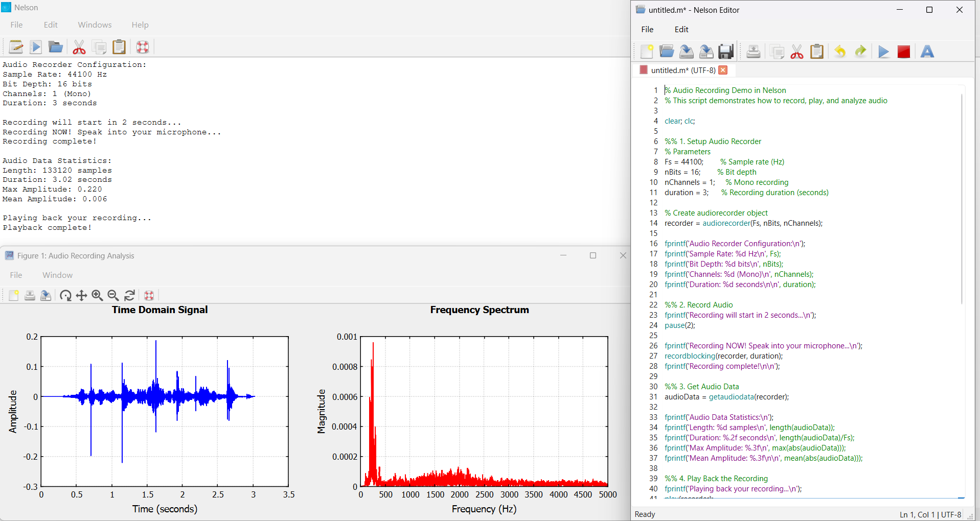The height and width of the screenshot is (521, 980).
Task: Click Redo green arrow in editor toolbar
Action: pyautogui.click(x=860, y=52)
